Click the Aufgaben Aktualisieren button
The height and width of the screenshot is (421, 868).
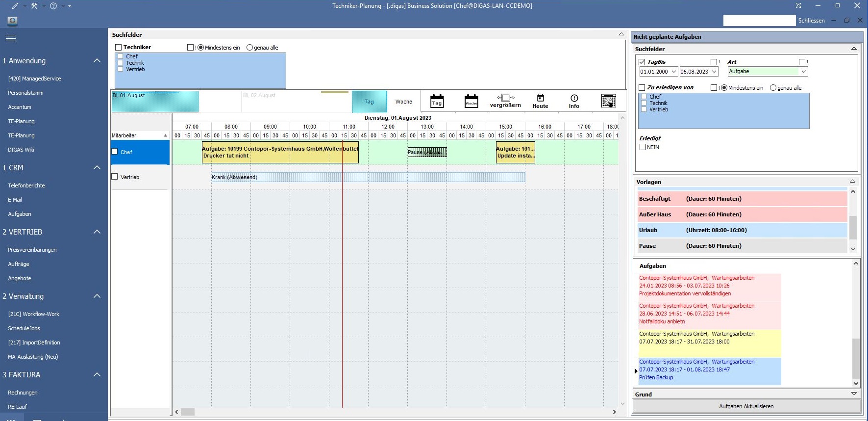pos(746,406)
